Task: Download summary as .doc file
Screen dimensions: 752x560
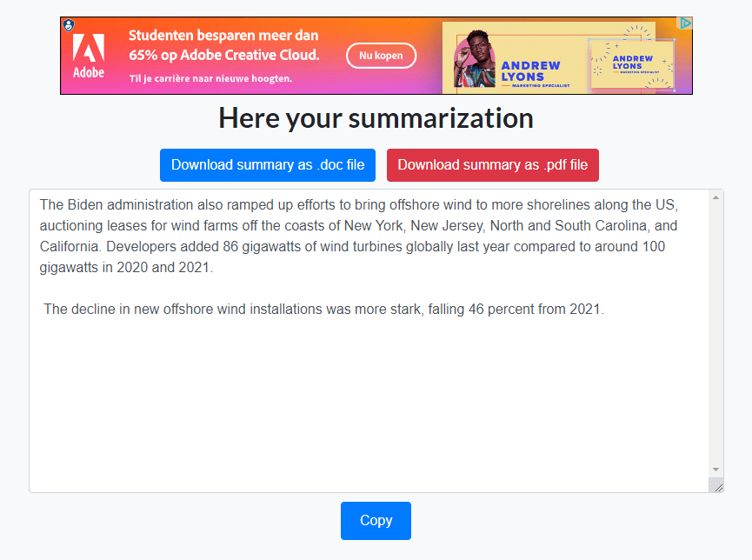Action: 267,165
